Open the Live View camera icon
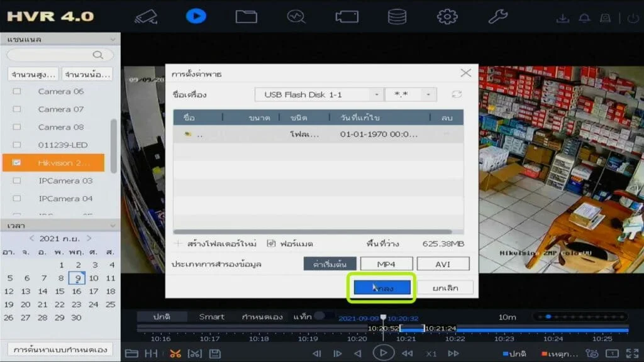Screen dimensions: 644x362 [x=146, y=16]
